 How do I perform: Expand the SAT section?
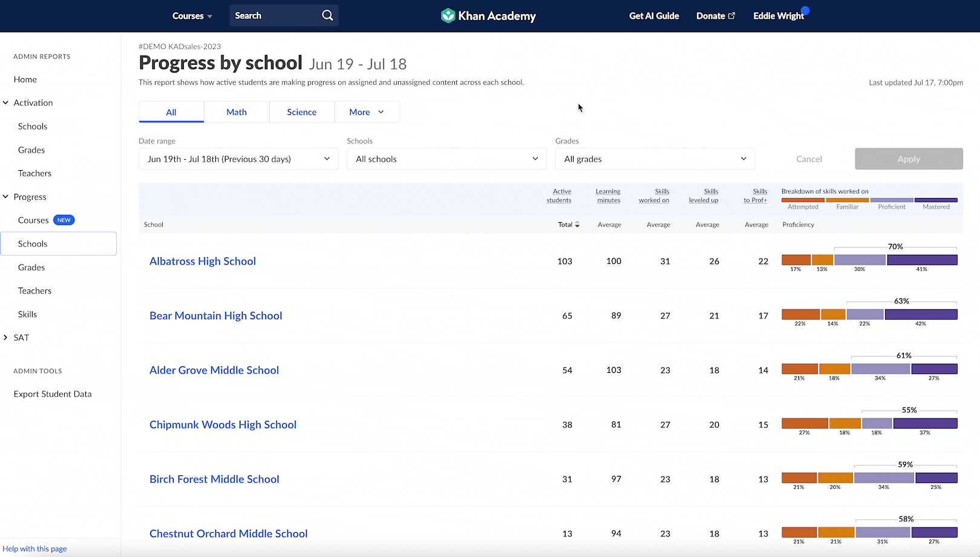(x=6, y=338)
